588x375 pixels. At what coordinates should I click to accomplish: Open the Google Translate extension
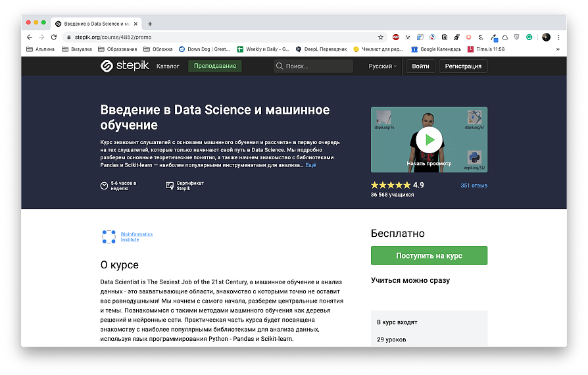pos(420,37)
